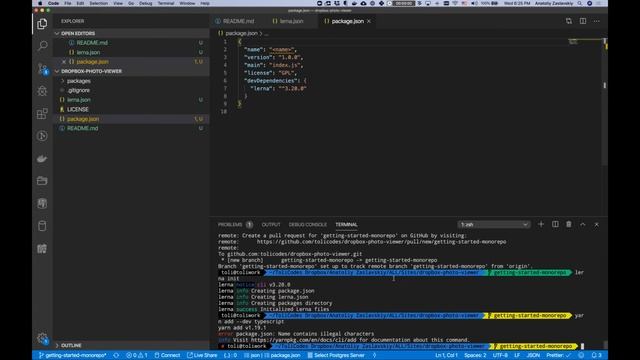Open the Selection menu
Viewport: 640px width, 360px height.
pyautogui.click(x=98, y=3)
